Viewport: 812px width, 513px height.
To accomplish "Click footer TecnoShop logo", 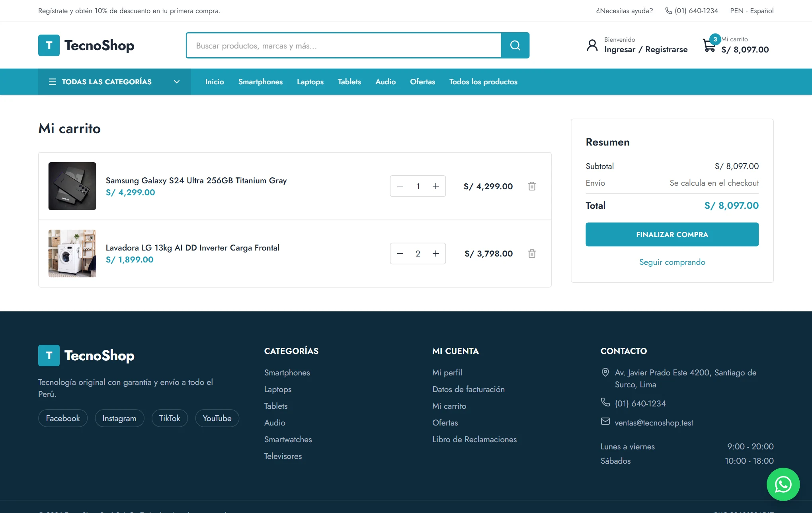I will pos(86,356).
